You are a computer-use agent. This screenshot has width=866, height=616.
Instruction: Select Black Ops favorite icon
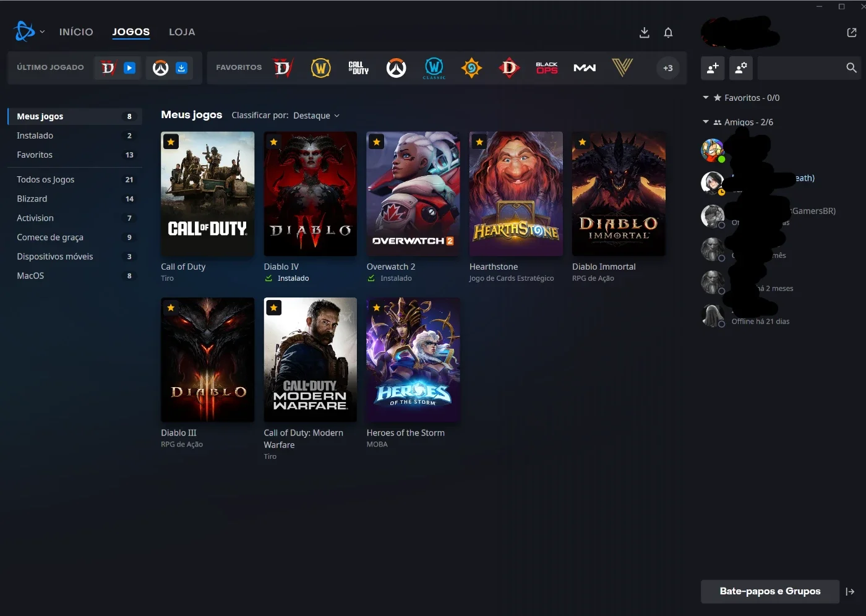pyautogui.click(x=547, y=67)
